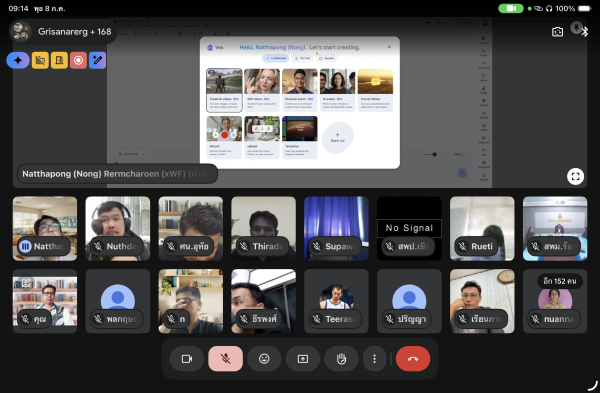The width and height of the screenshot is (600, 393).
Task: Share your screen with the present button
Action: tap(303, 359)
